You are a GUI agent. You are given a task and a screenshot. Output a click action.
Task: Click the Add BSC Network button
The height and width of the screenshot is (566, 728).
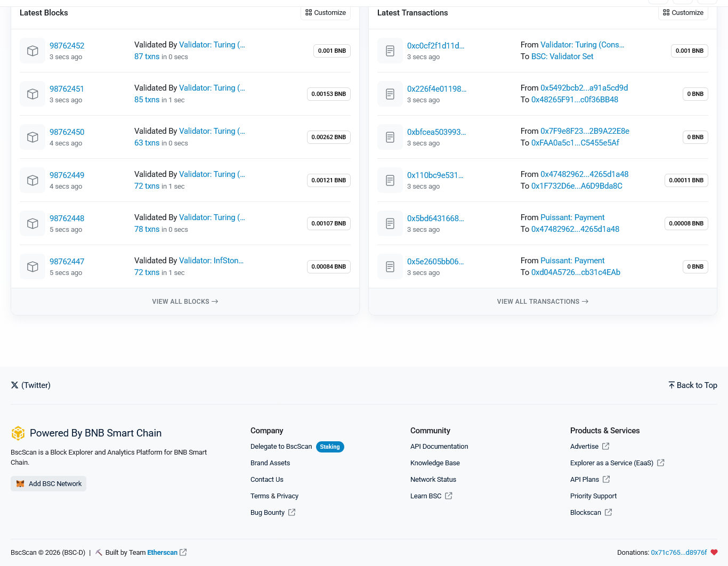coord(48,484)
